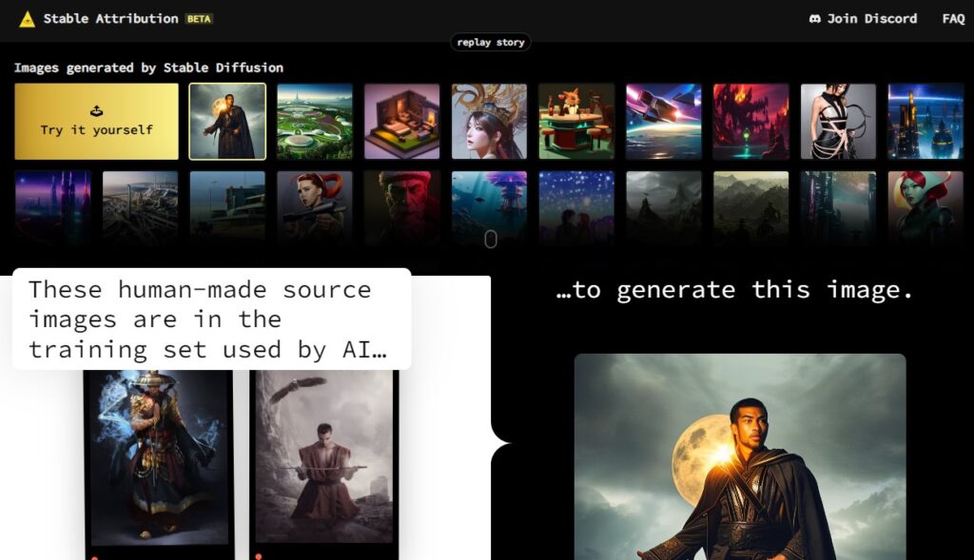Viewport: 974px width, 560px height.
Task: Open the anime princess portrait thumbnail
Action: click(489, 121)
